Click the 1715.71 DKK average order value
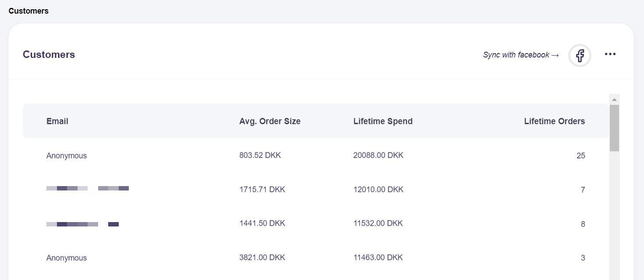 (x=262, y=190)
